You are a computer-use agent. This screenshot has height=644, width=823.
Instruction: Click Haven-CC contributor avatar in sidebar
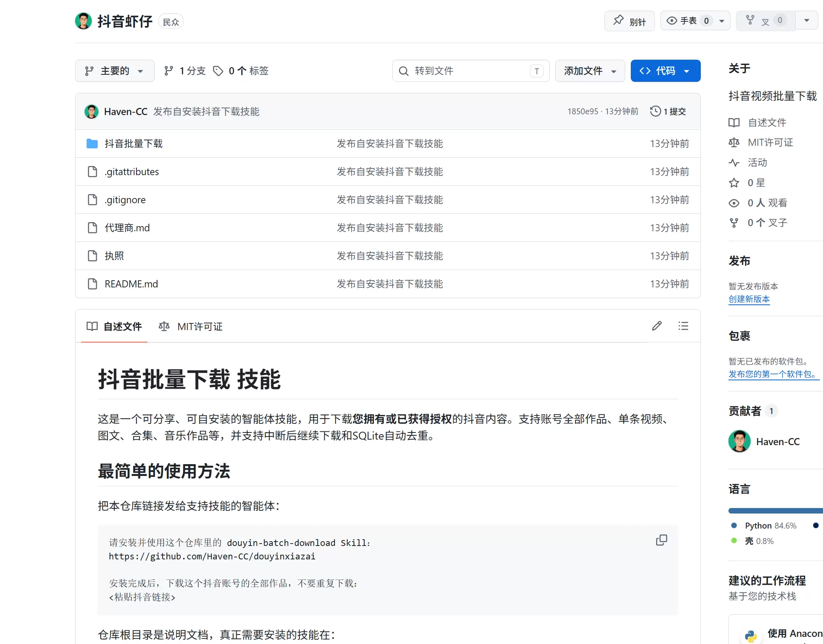(x=740, y=441)
